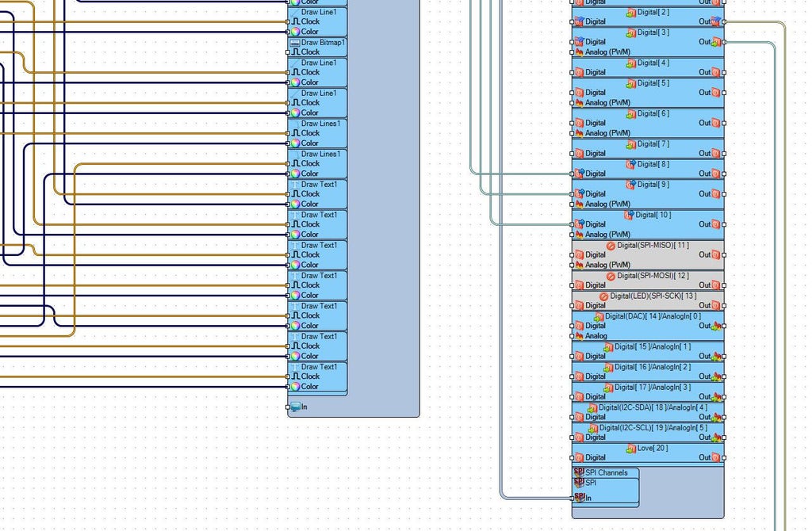Screen dimensions: 812x531
Task: Click the Digital input pin of Digital[ 10 ]
Action: pyautogui.click(x=590, y=224)
